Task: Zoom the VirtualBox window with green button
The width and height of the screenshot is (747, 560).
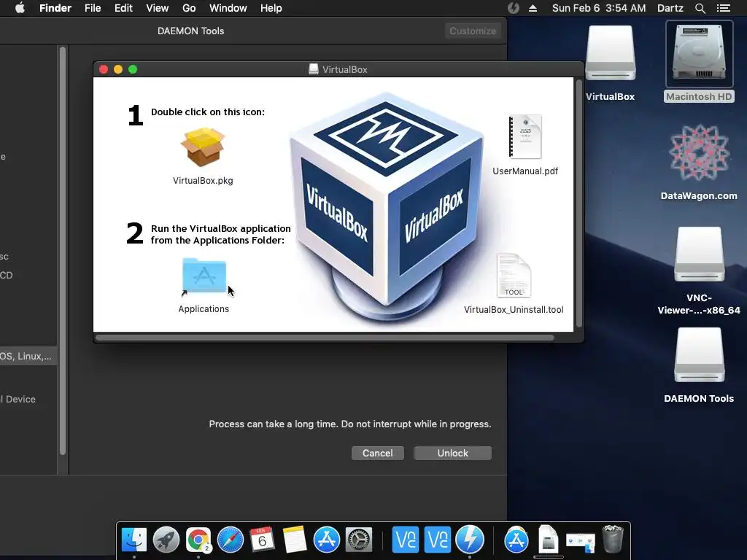Action: click(133, 69)
